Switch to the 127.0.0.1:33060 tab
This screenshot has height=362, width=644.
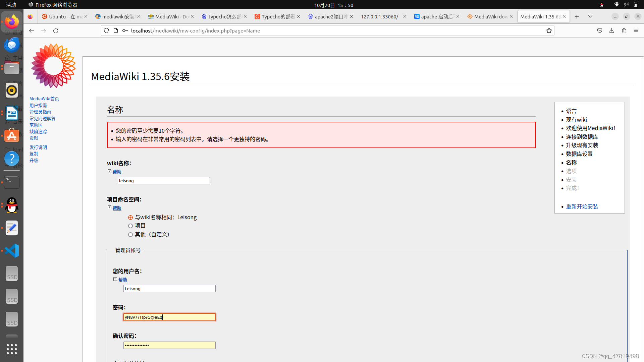tap(379, 16)
